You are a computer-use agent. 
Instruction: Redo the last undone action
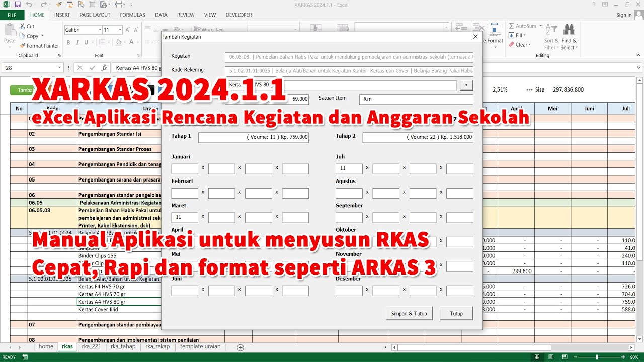pyautogui.click(x=45, y=5)
